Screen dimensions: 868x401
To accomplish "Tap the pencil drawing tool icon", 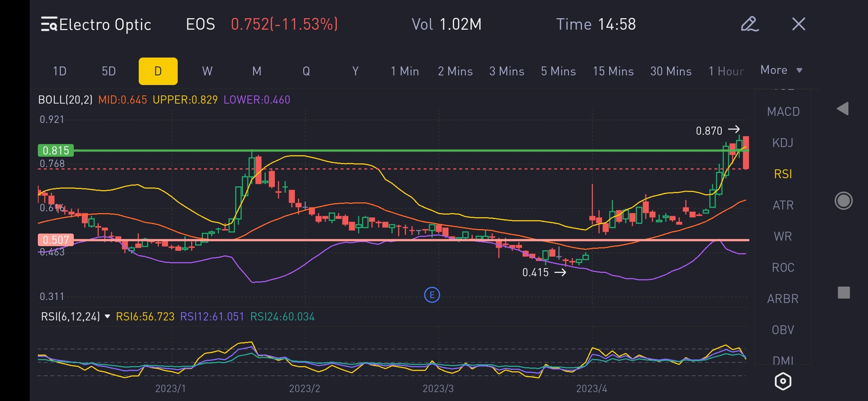I will click(x=750, y=24).
